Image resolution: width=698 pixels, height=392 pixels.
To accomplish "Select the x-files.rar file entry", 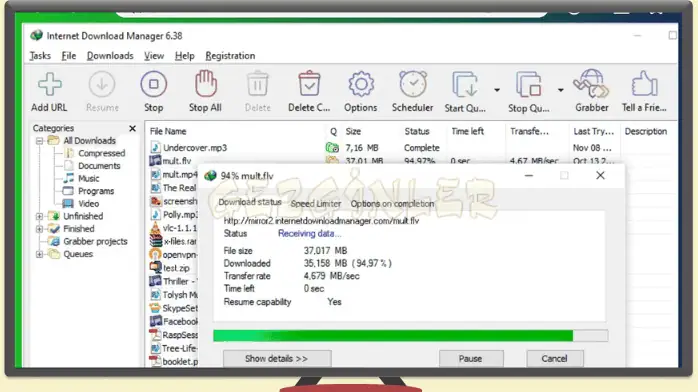I will 180,242.
